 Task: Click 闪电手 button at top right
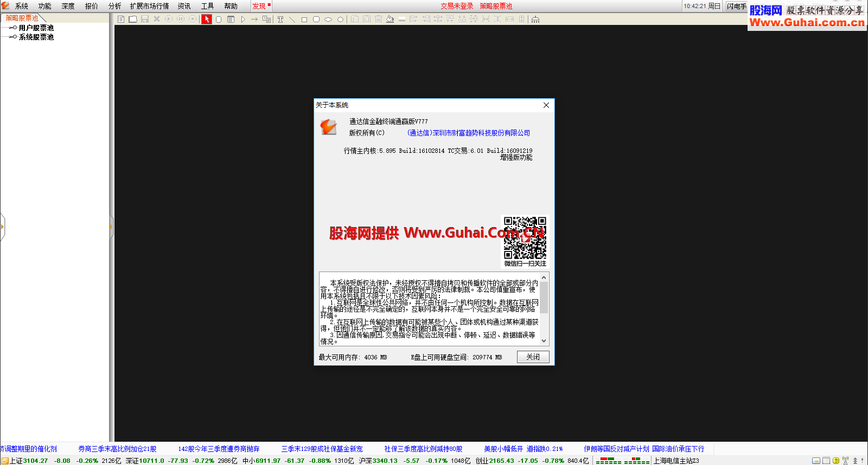(x=737, y=6)
